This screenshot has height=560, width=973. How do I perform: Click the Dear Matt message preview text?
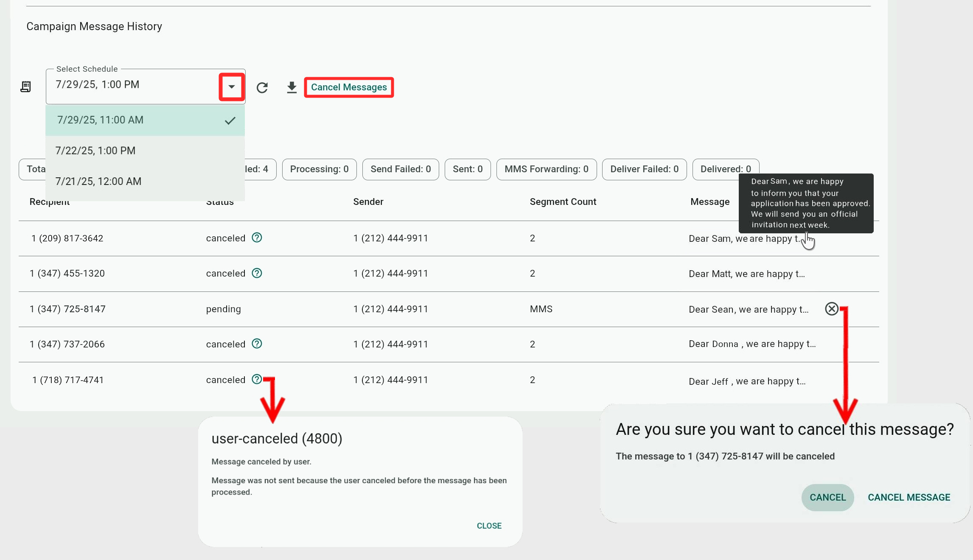pyautogui.click(x=746, y=274)
